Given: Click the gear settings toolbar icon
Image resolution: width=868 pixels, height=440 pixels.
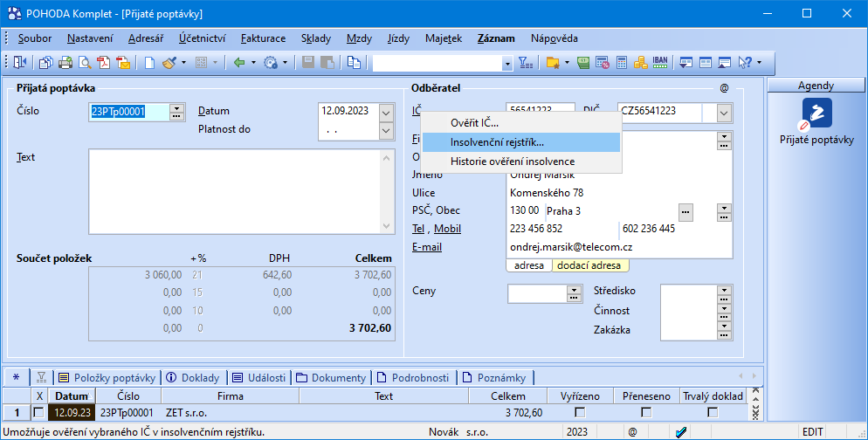Looking at the screenshot, I should (x=271, y=63).
